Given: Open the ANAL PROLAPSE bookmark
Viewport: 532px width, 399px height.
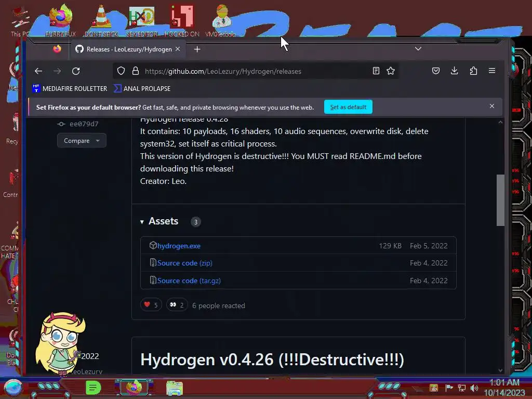Looking at the screenshot, I should 142,88.
